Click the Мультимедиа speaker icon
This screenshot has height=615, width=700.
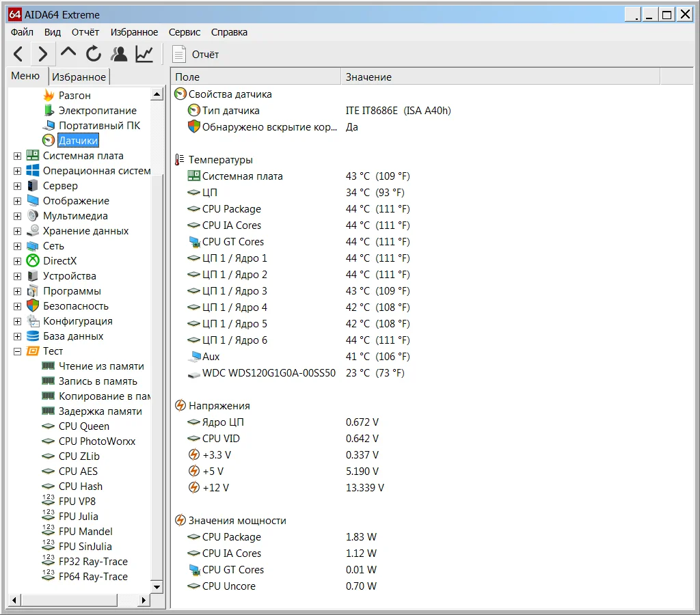click(x=33, y=215)
